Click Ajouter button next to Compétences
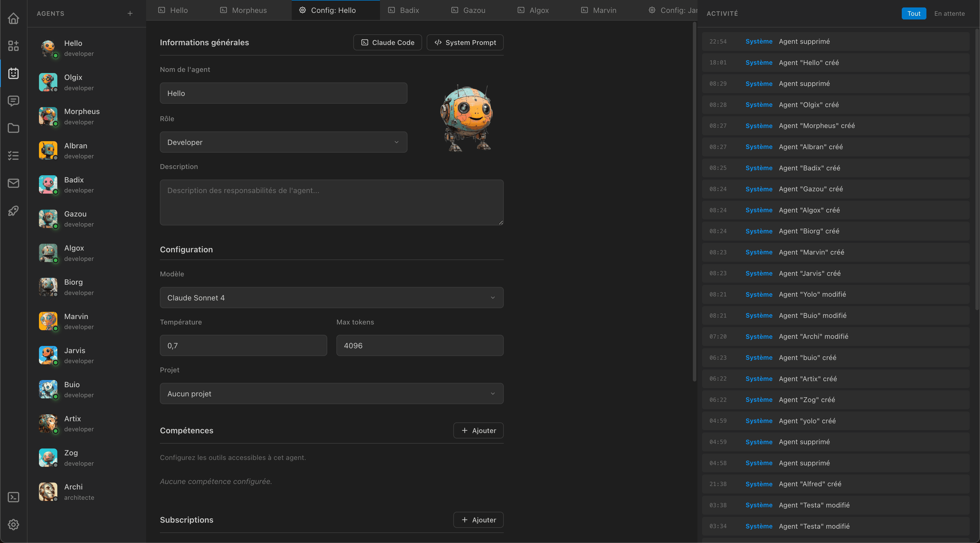This screenshot has width=980, height=543. [x=478, y=430]
